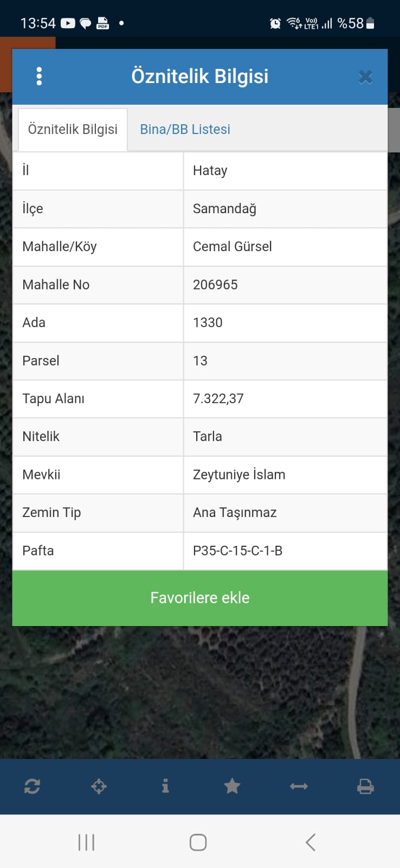Tap the printer icon

click(x=365, y=786)
